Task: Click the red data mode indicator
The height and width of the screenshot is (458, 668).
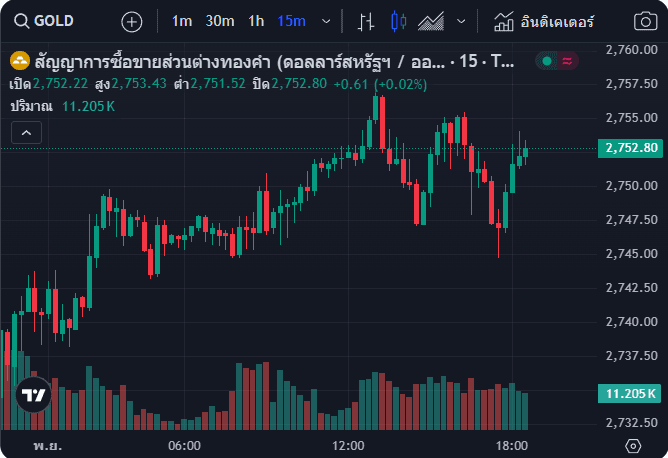Action: click(567, 61)
